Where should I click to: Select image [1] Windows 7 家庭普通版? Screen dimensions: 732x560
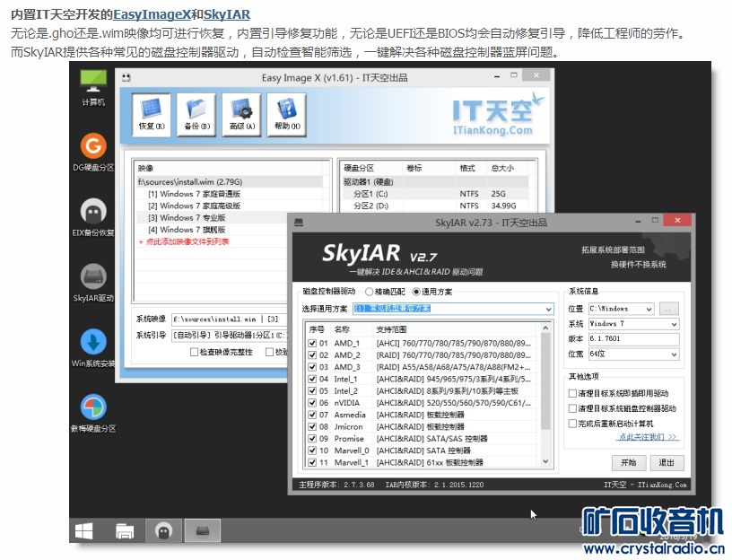coord(194,194)
